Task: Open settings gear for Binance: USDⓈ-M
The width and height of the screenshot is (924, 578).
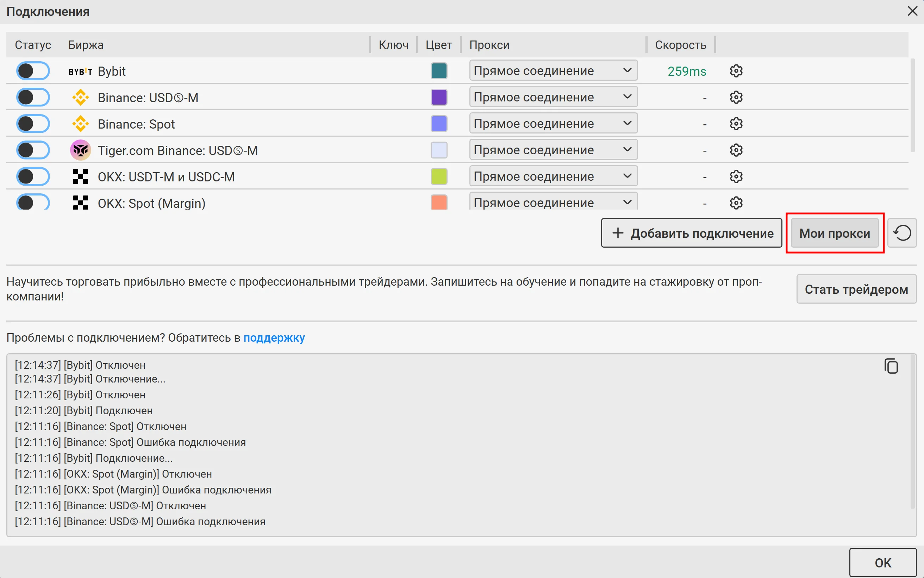Action: coord(736,98)
